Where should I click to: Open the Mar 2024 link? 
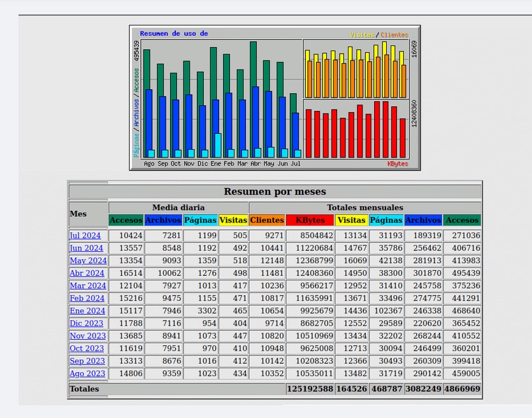[88, 285]
